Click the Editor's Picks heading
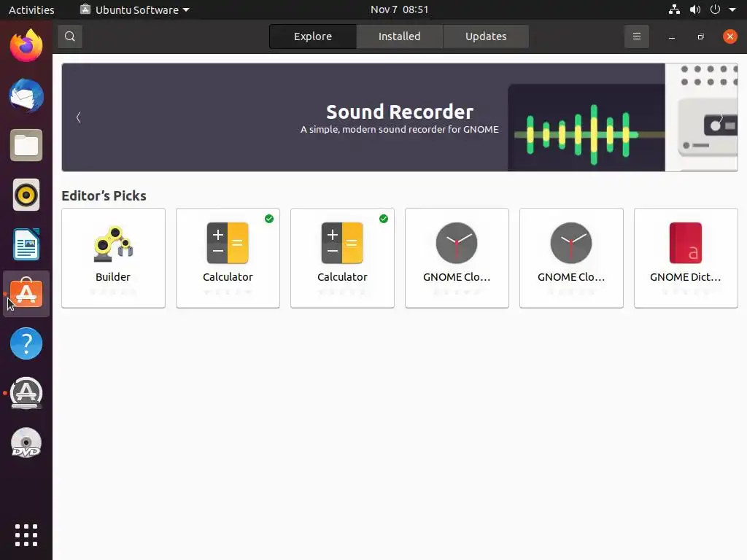The image size is (747, 560). [x=104, y=195]
